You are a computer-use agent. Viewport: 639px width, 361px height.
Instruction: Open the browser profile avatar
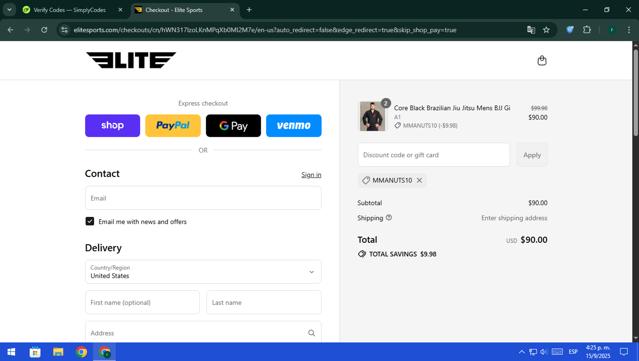(x=611, y=30)
